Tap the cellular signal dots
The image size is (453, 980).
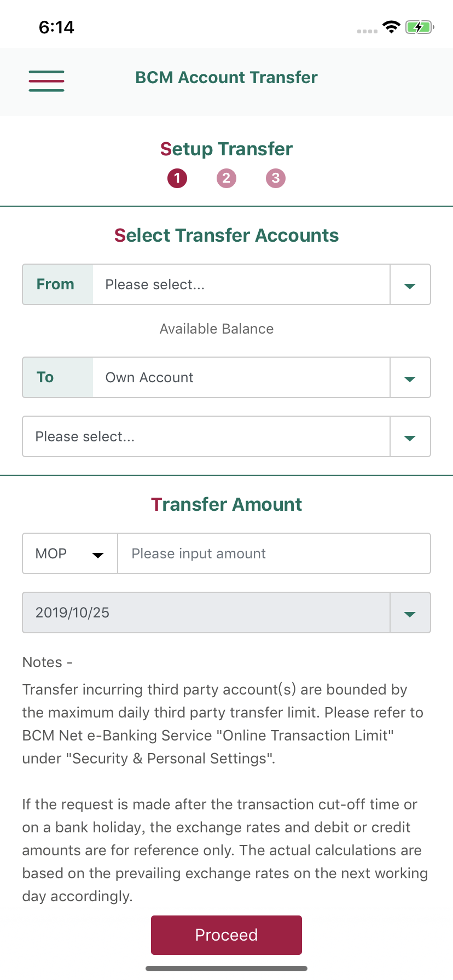pos(367,31)
